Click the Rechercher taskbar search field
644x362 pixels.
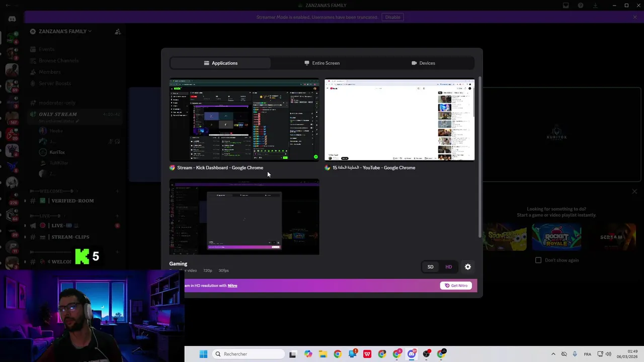coord(249,354)
